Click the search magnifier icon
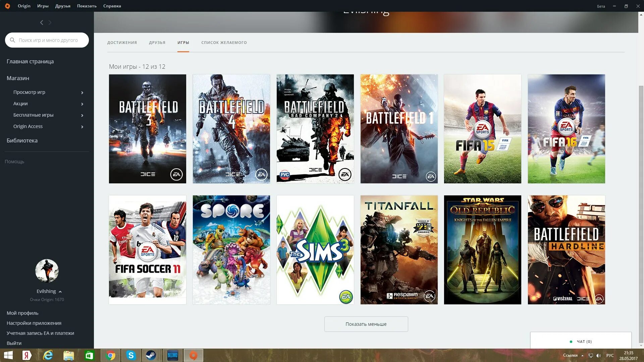The width and height of the screenshot is (644, 362). (12, 40)
